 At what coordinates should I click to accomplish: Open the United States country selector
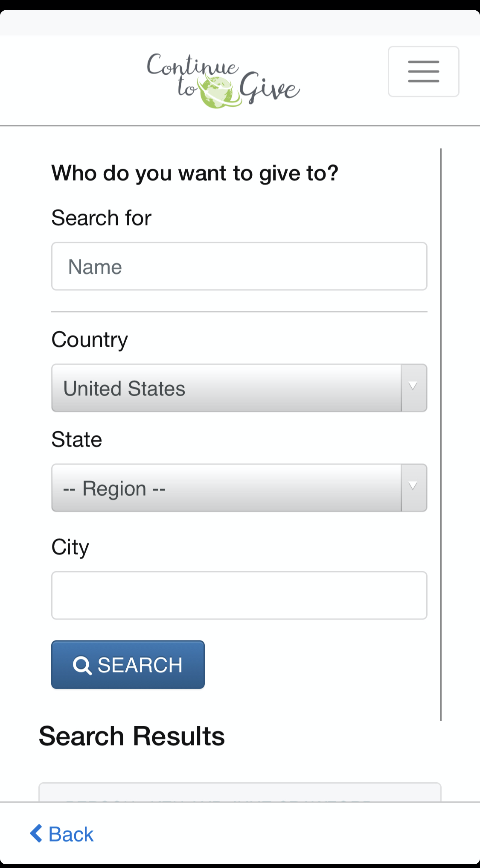pos(239,388)
